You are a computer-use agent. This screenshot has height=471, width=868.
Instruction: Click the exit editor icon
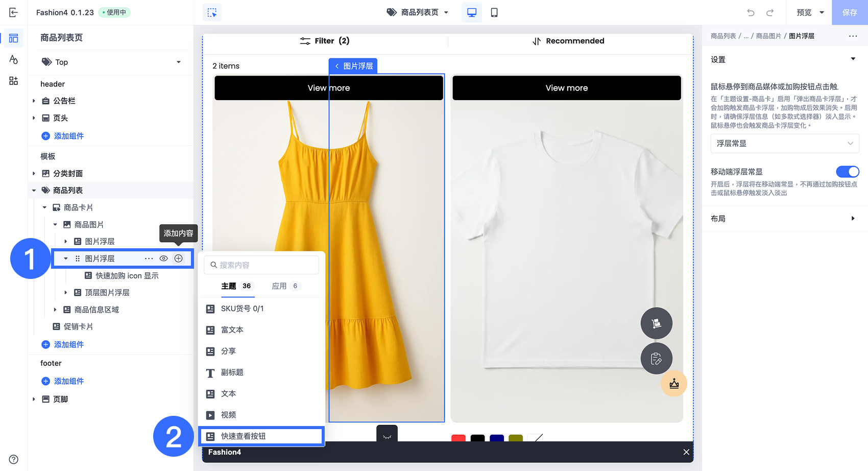[14, 12]
